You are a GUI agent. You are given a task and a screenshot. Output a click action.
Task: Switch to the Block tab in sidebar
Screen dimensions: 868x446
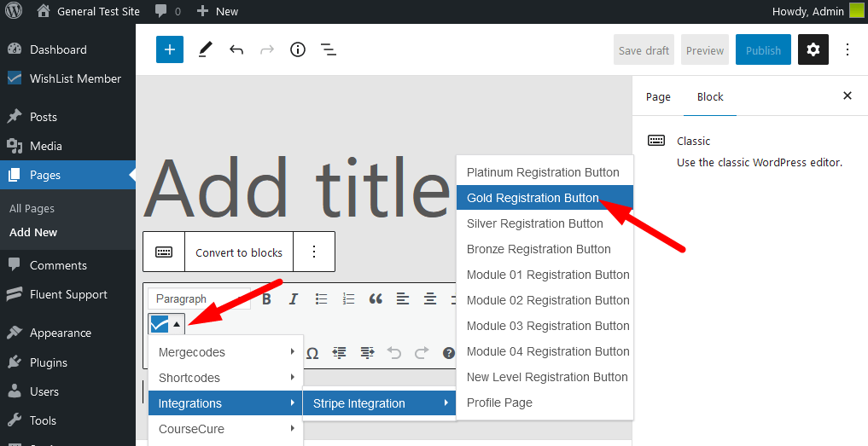point(710,97)
